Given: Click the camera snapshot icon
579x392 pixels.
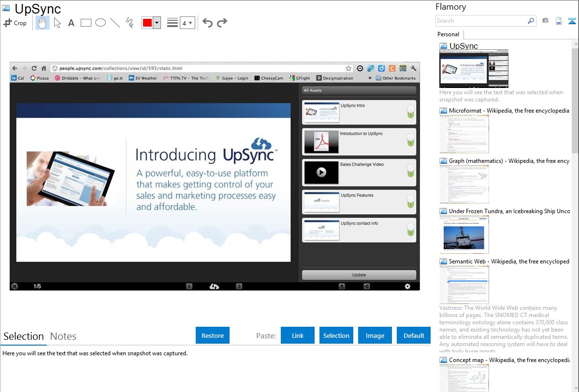Looking at the screenshot, I should pos(545,21).
